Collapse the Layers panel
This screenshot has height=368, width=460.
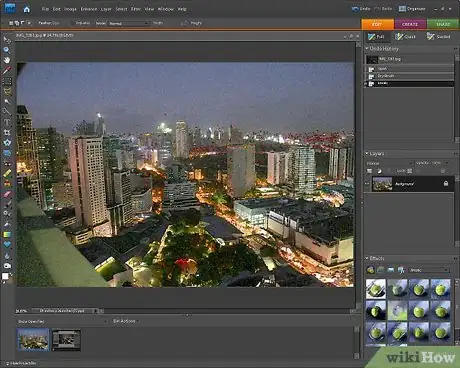coord(367,154)
